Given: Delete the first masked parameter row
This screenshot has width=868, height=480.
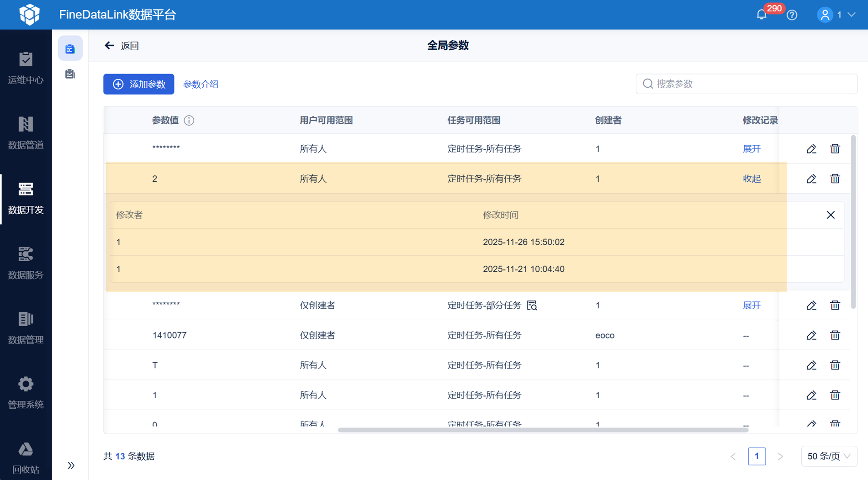Looking at the screenshot, I should (835, 149).
